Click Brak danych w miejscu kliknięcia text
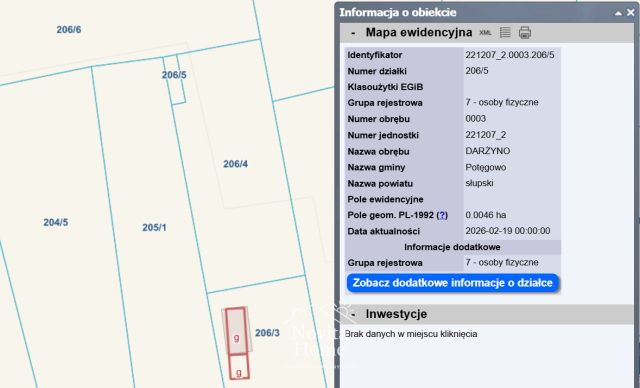Image resolution: width=640 pixels, height=388 pixels. point(411,334)
